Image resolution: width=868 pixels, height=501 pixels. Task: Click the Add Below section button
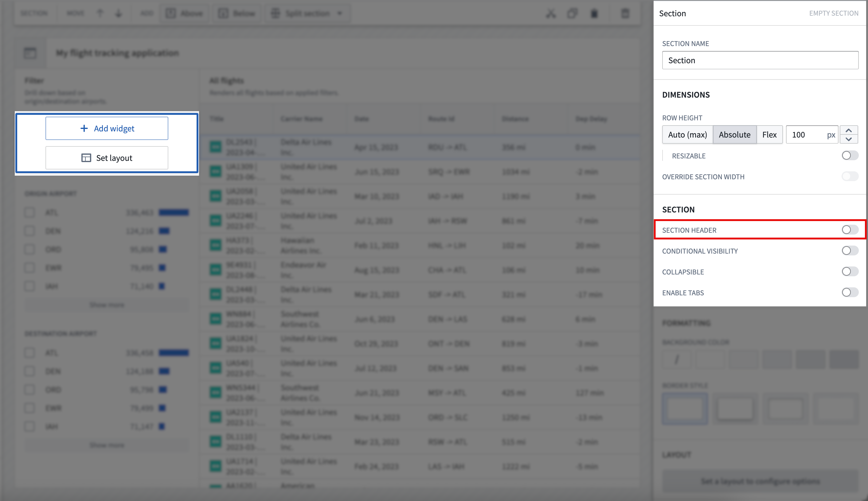pos(237,14)
